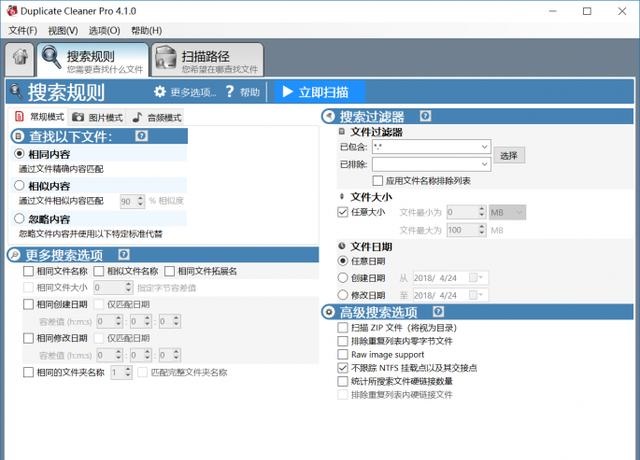
Task: Uncheck 不跟踪 NTFS 挂载点 option
Action: click(342, 367)
